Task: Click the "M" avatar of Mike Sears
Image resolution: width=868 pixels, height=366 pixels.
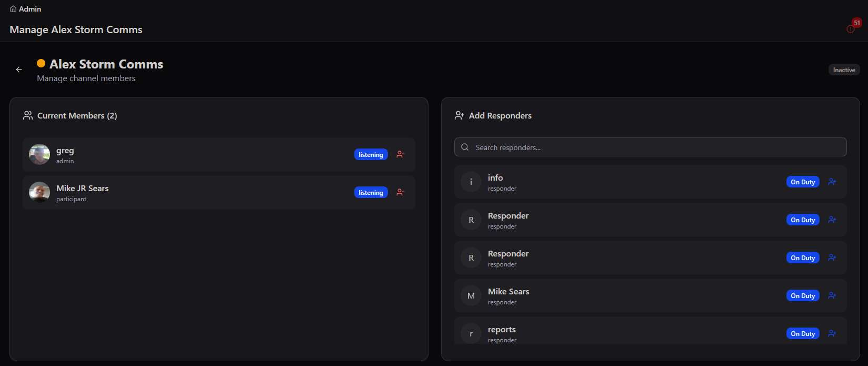Action: tap(471, 295)
